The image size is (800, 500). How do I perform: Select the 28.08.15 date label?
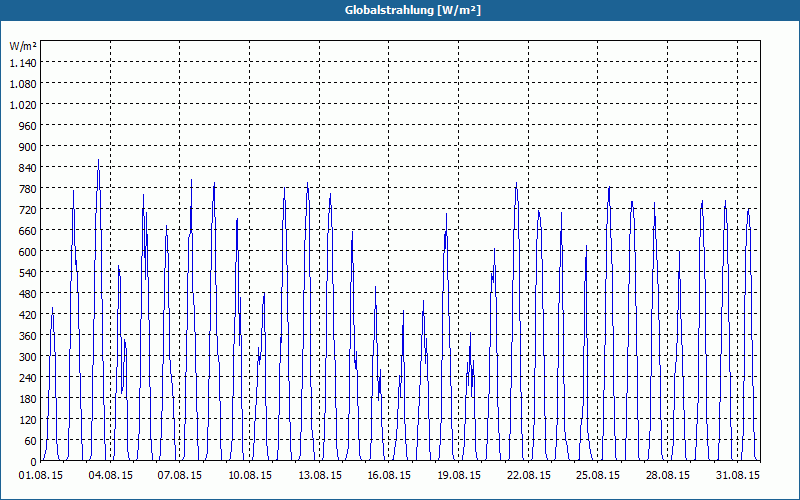pyautogui.click(x=667, y=475)
